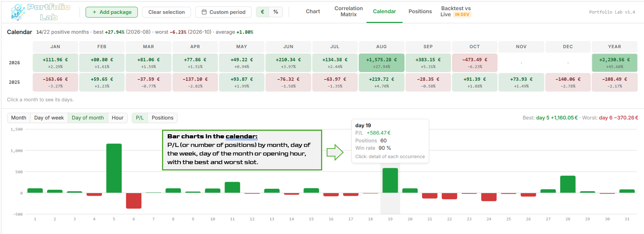Click the Add package button
644x234 pixels.
112,12
